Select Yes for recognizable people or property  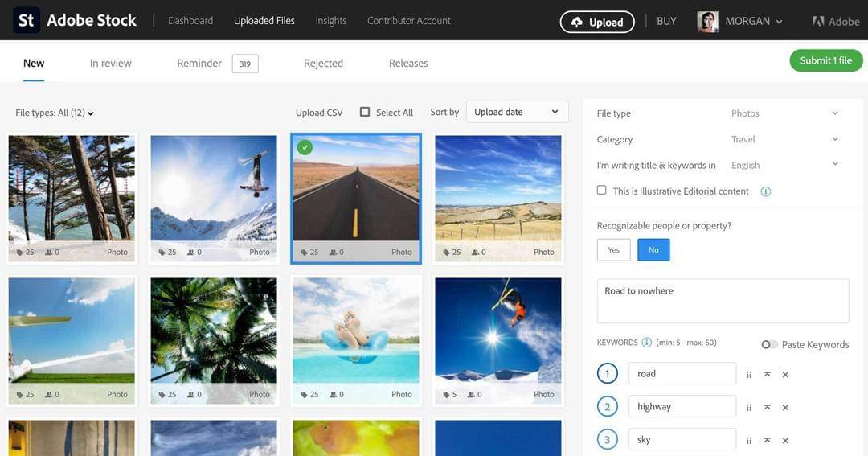pos(613,250)
